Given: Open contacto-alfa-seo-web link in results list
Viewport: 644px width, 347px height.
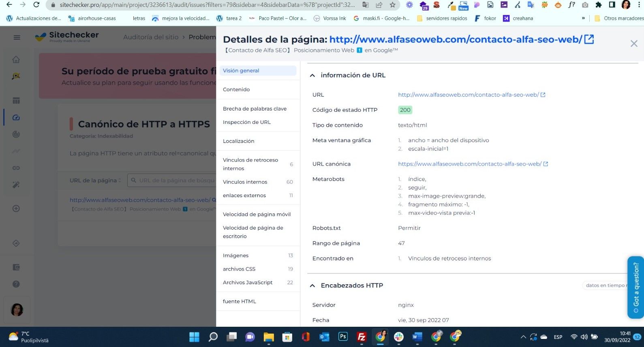Looking at the screenshot, I should click(x=140, y=200).
